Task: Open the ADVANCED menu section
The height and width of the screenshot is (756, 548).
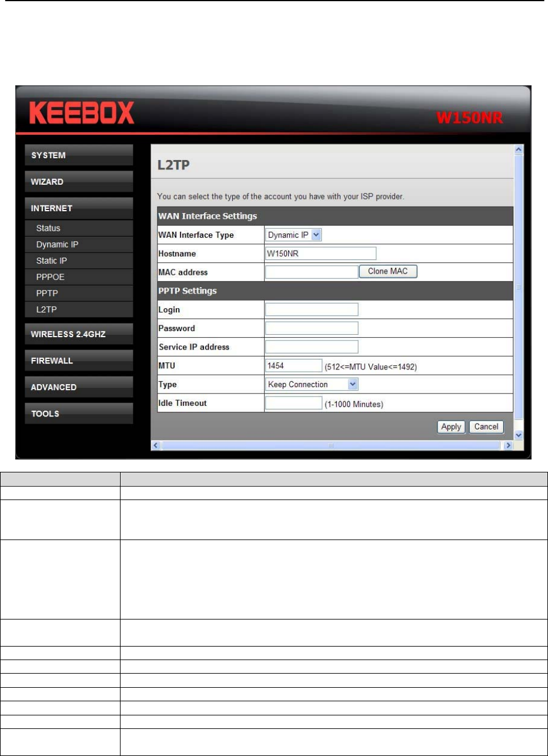Action: 79,387
